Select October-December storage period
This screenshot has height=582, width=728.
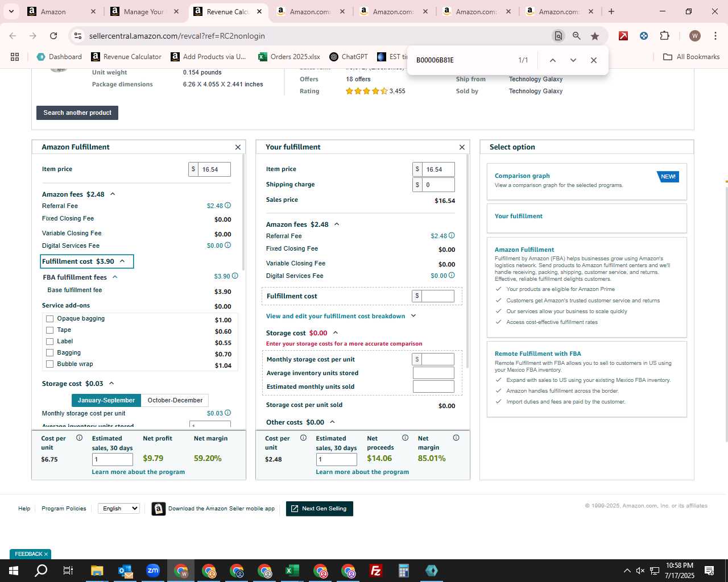pyautogui.click(x=175, y=400)
